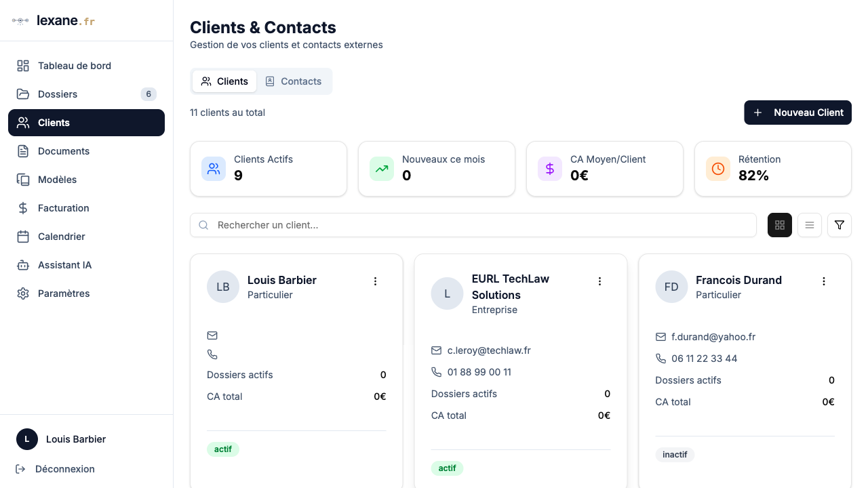Click the Rétention 82% stat card
Screen dimensions: 868x488
tap(772, 169)
